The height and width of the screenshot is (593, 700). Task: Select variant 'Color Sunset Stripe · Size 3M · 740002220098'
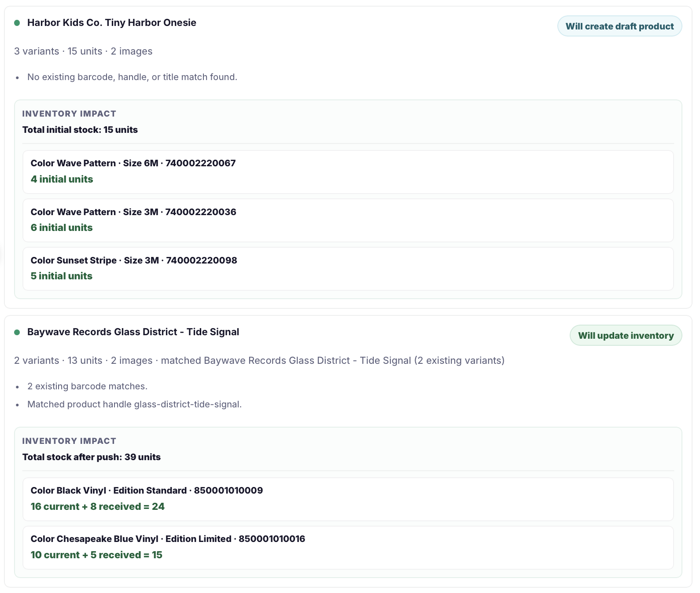(134, 260)
